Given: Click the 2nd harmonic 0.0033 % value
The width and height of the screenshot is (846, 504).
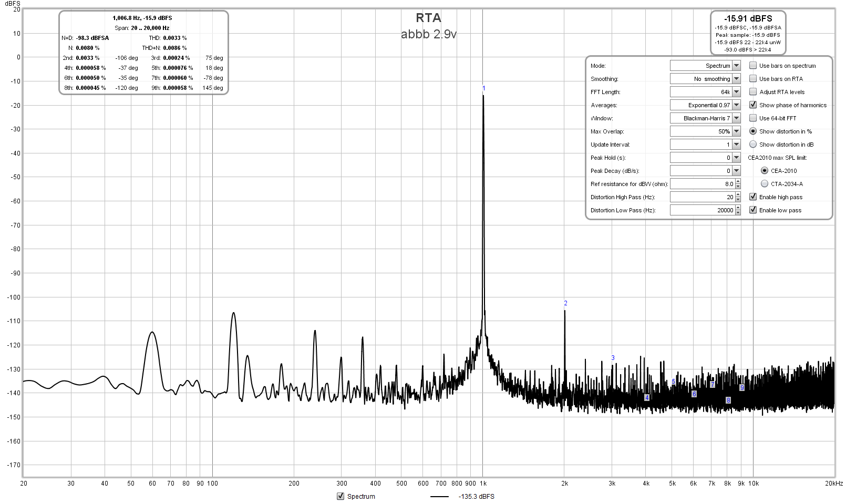Looking at the screenshot, I should point(88,58).
